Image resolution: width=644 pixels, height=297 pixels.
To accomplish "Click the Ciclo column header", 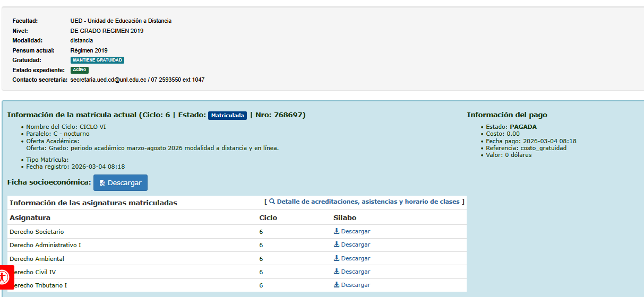I will click(x=268, y=217).
